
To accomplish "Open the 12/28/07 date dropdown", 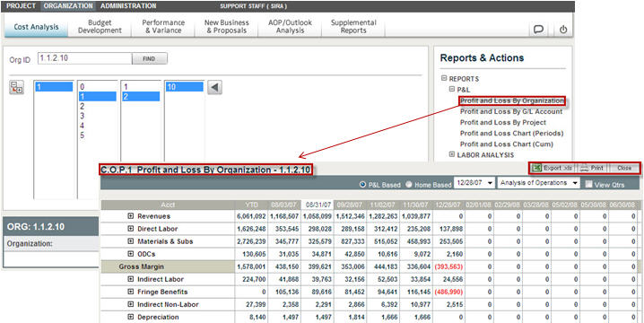I will pyautogui.click(x=474, y=183).
